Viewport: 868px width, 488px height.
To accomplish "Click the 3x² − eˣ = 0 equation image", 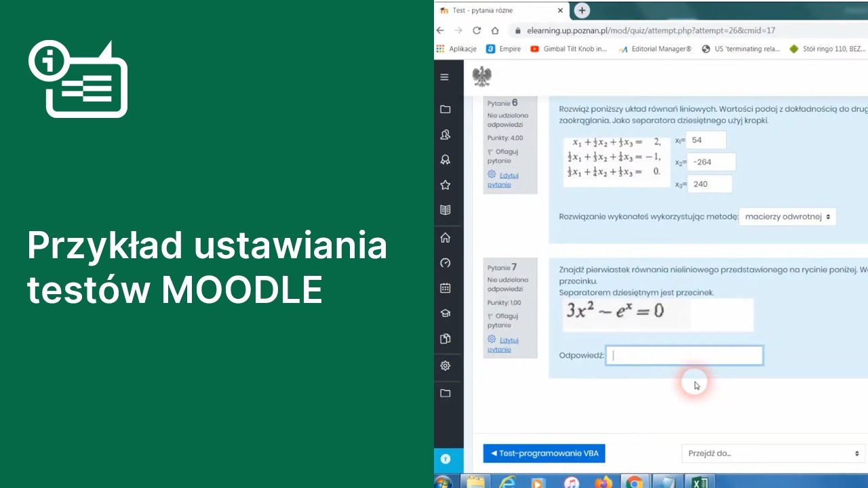I will (x=658, y=314).
